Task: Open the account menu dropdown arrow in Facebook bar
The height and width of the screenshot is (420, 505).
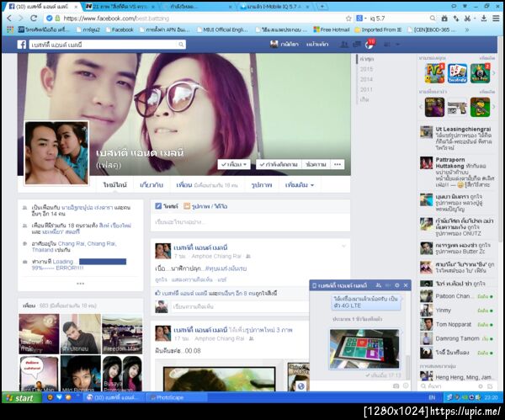Action: coord(398,45)
